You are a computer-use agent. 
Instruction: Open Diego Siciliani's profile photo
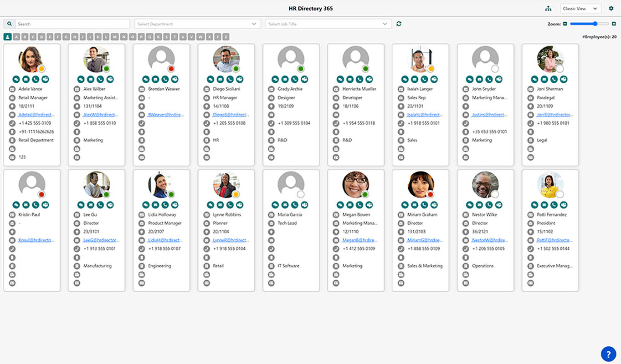(x=226, y=59)
